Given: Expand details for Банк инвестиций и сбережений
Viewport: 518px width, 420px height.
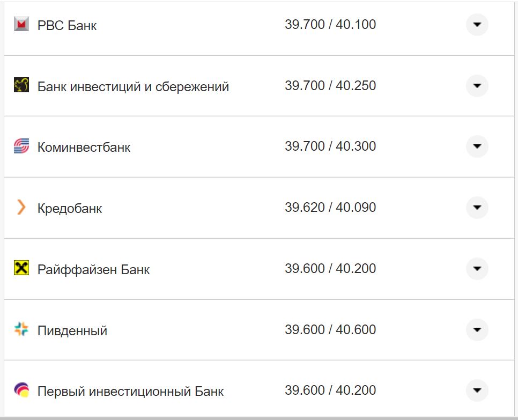Looking at the screenshot, I should [477, 85].
